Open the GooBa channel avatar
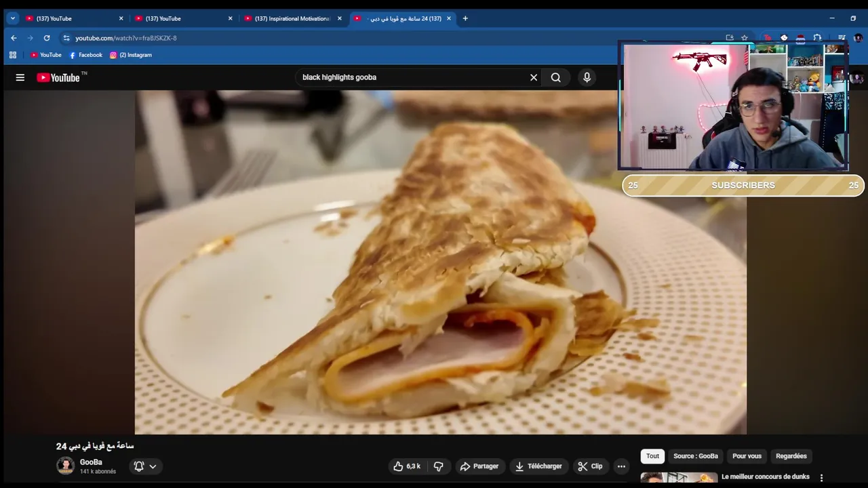The image size is (868, 488). click(x=66, y=466)
